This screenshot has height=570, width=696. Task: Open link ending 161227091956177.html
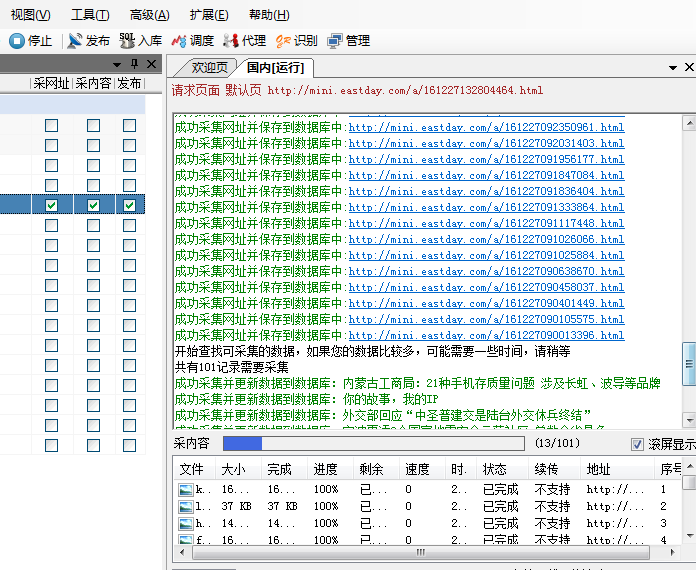(x=486, y=159)
